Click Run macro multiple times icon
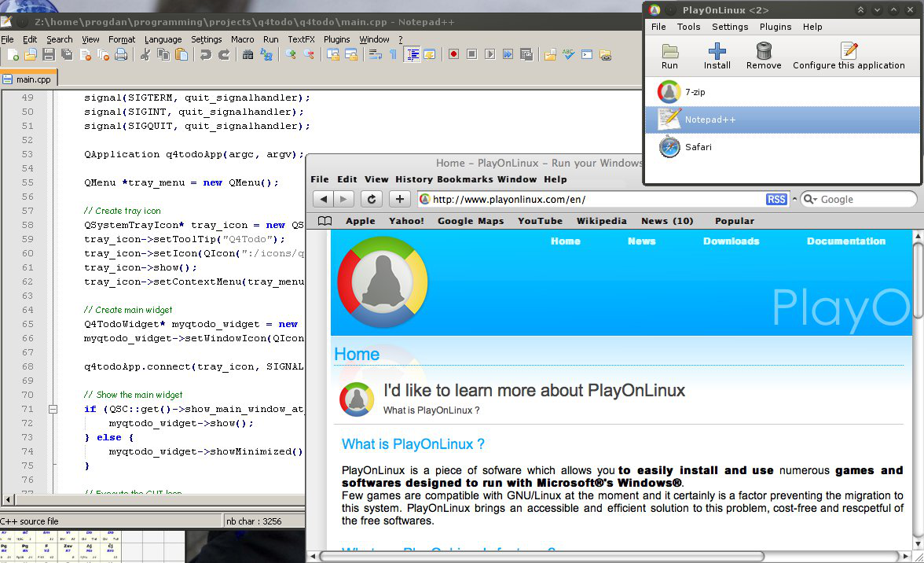Image resolution: width=924 pixels, height=563 pixels. (x=508, y=55)
